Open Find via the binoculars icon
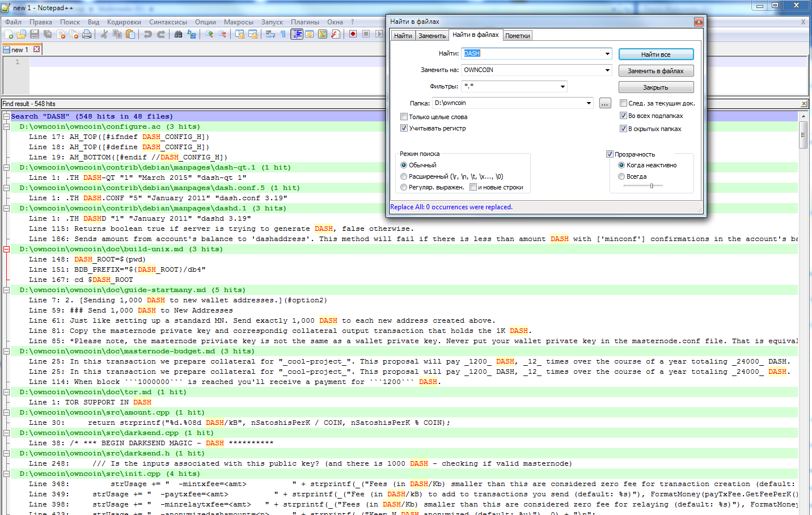The width and height of the screenshot is (812, 515). click(179, 34)
